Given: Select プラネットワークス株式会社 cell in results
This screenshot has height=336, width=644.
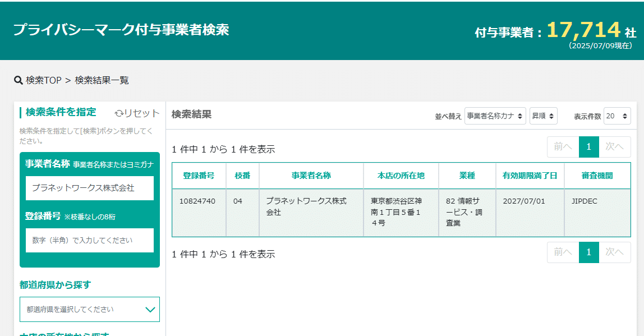Looking at the screenshot, I should [x=311, y=213].
